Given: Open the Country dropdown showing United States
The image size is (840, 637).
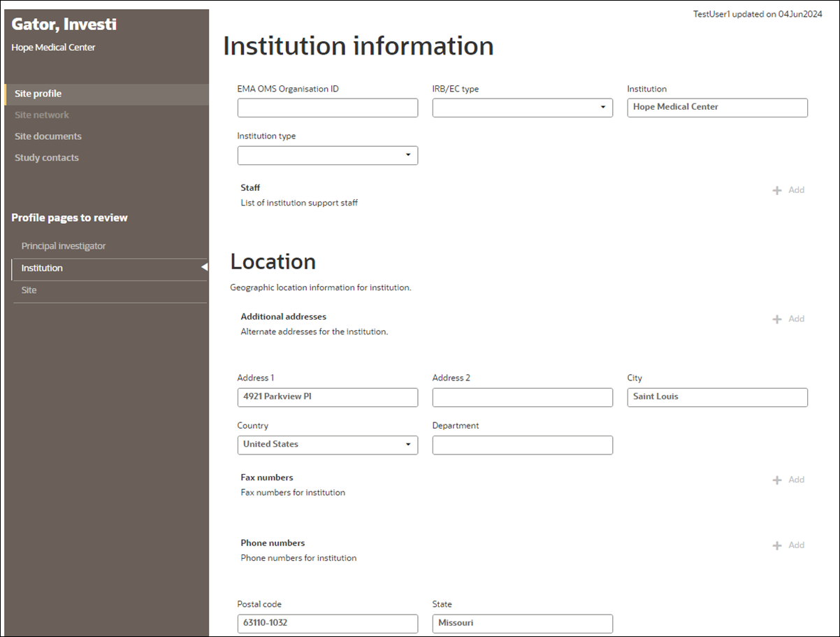Looking at the screenshot, I should [328, 445].
